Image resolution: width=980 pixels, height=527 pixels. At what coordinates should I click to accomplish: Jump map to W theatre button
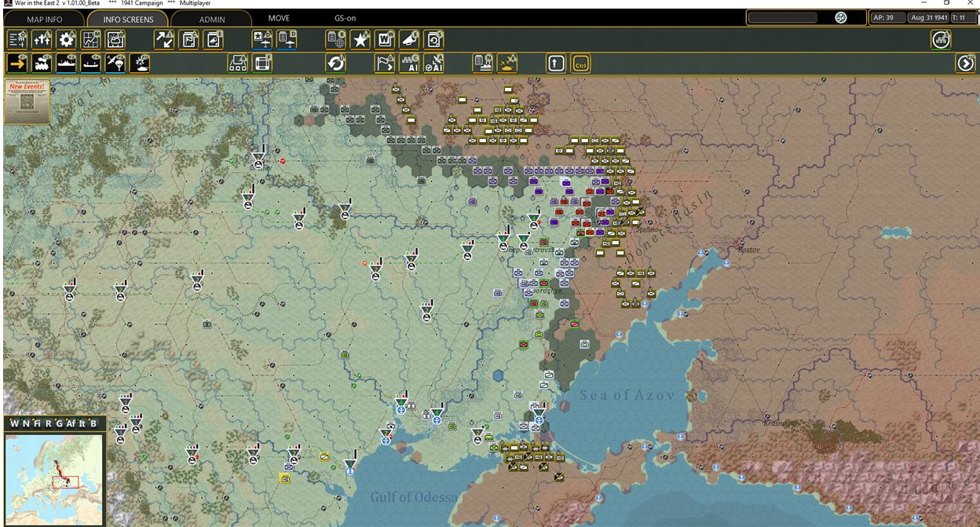(x=14, y=424)
